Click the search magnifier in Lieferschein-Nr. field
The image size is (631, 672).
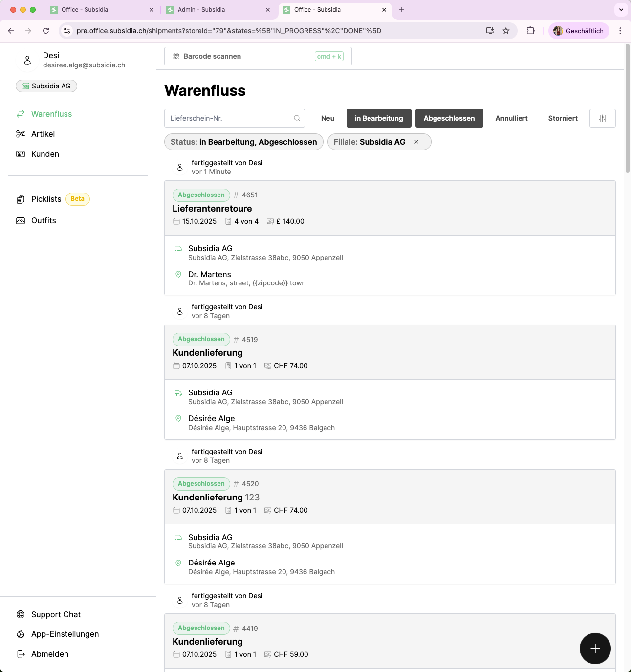pos(297,118)
